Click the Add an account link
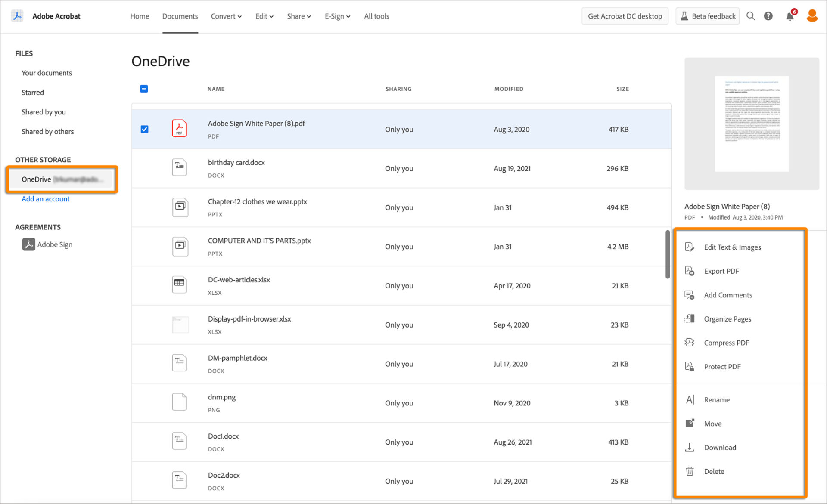The width and height of the screenshot is (827, 504). click(x=46, y=199)
